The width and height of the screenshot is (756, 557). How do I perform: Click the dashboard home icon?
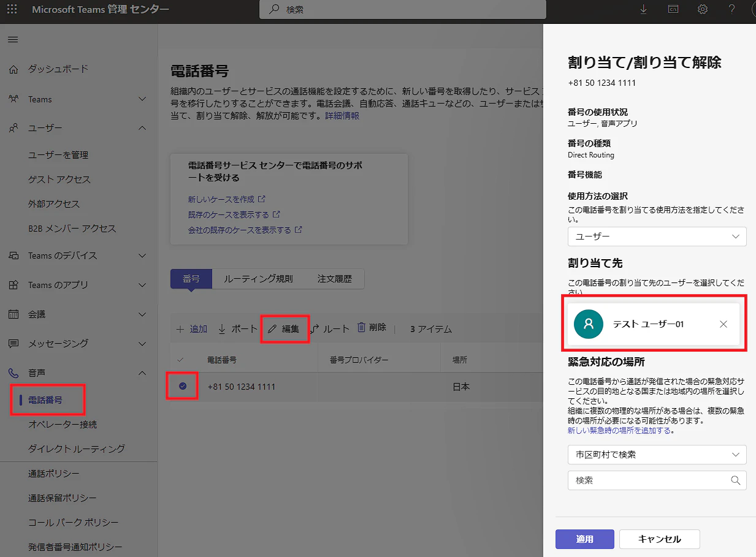pyautogui.click(x=13, y=69)
